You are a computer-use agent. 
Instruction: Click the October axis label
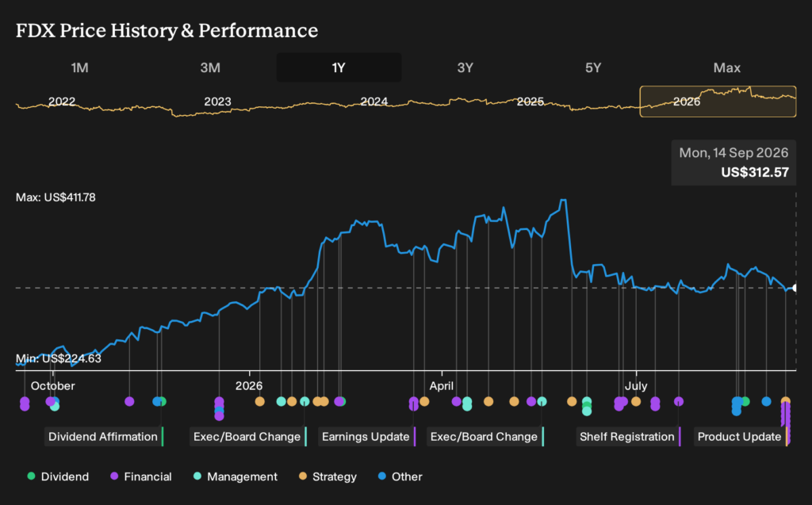point(53,386)
